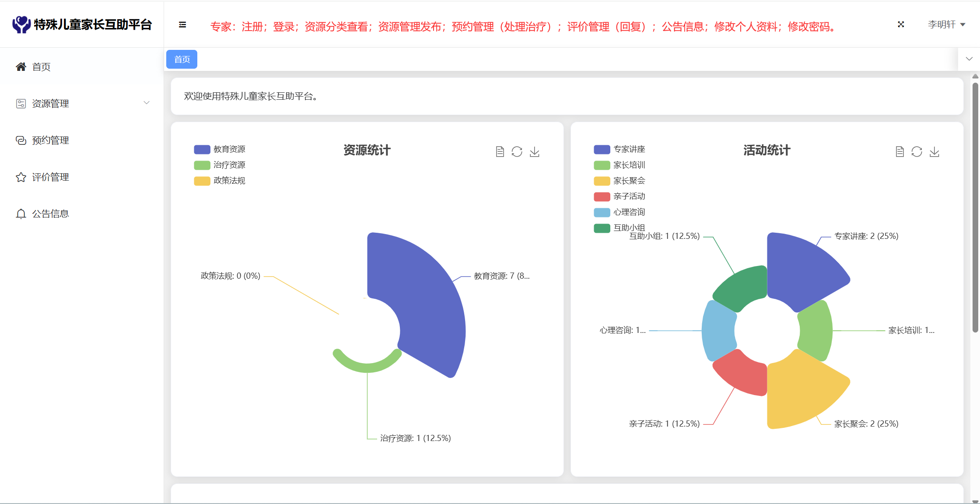Open data view in 活动统计 chart

click(900, 152)
